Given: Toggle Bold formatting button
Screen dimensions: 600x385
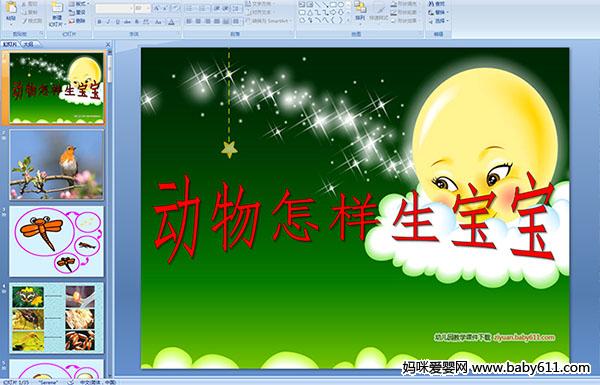Looking at the screenshot, I should click(x=100, y=22).
